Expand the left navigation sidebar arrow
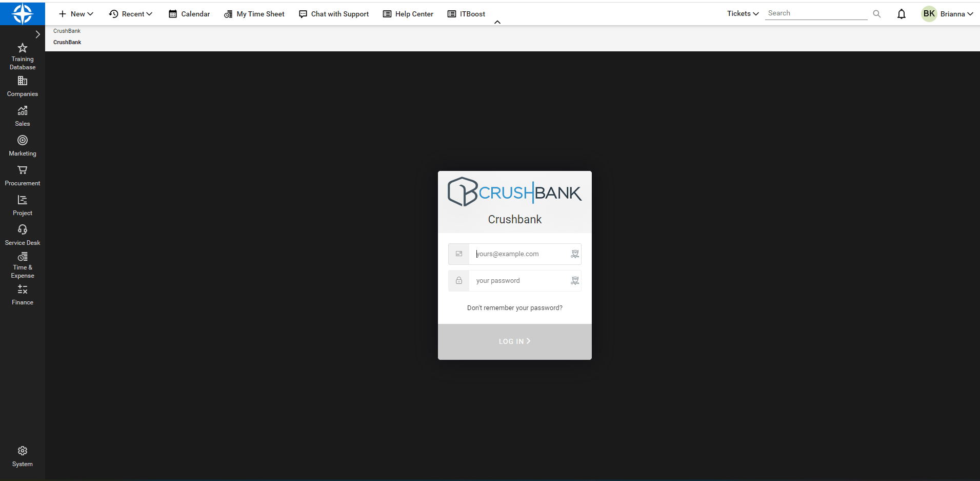The image size is (980, 481). [37, 34]
